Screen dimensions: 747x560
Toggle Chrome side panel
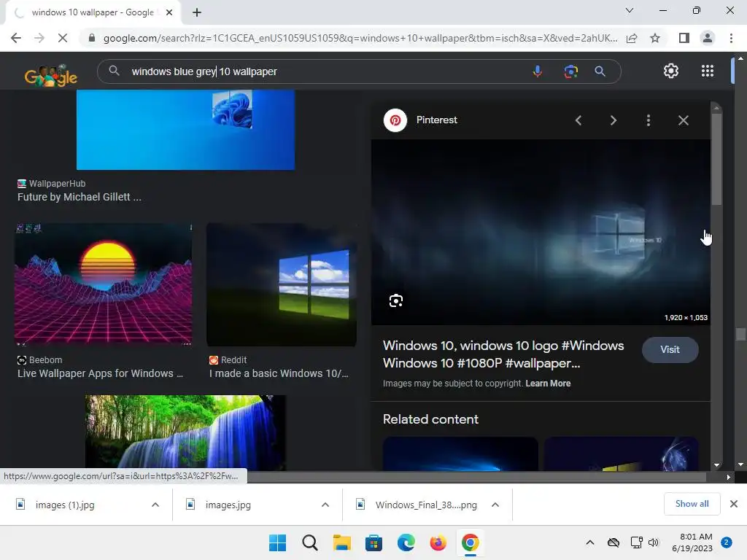pos(684,38)
